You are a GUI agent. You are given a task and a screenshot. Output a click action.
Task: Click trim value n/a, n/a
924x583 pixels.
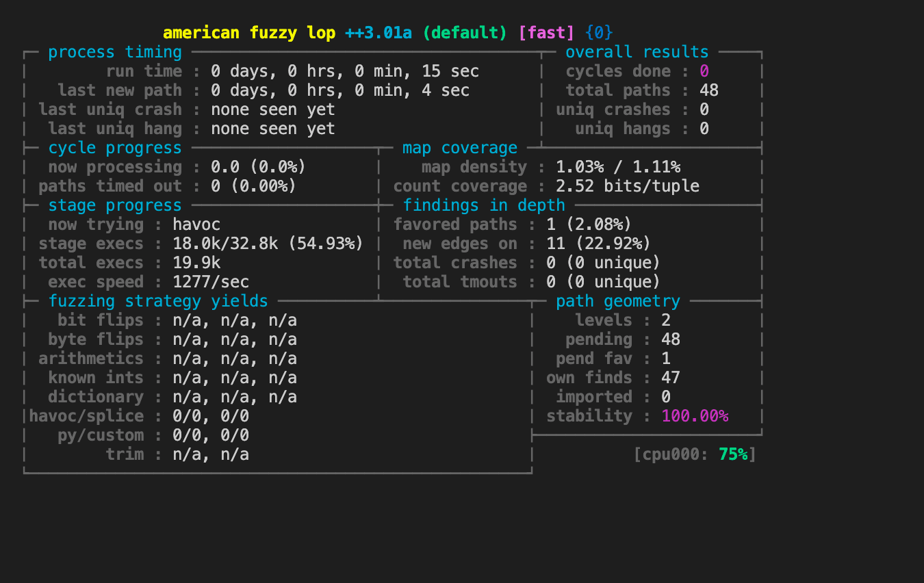211,454
